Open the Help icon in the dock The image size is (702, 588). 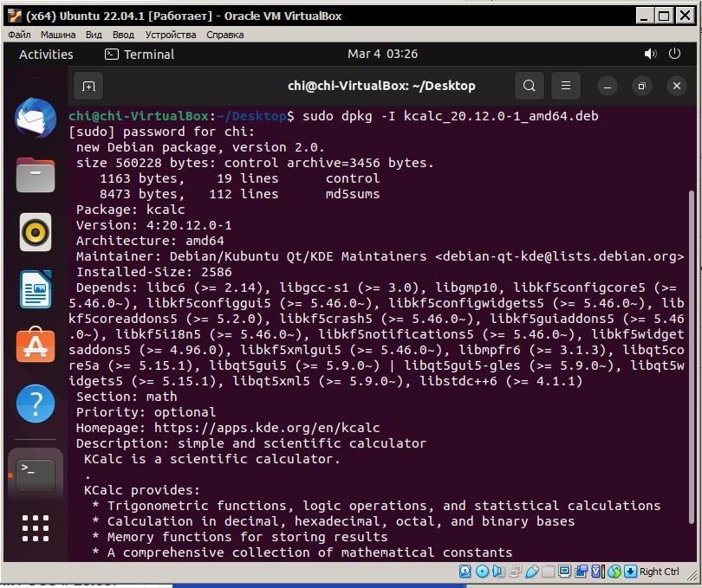pyautogui.click(x=36, y=404)
